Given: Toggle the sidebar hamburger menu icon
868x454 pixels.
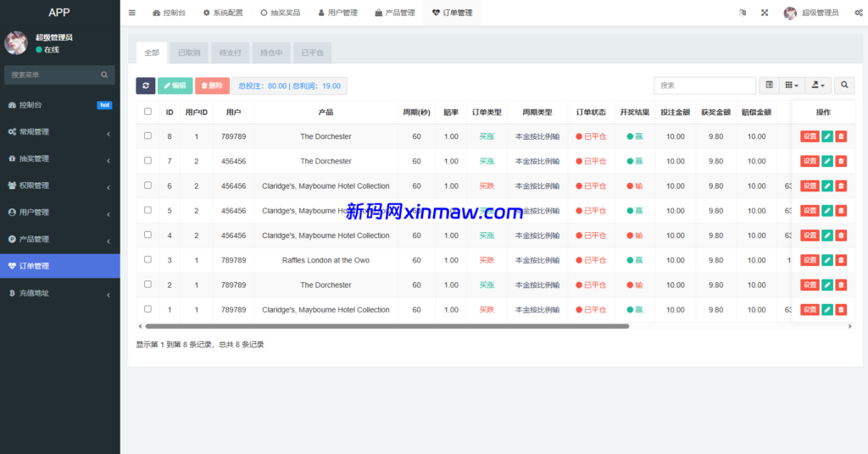Looking at the screenshot, I should pyautogui.click(x=131, y=13).
